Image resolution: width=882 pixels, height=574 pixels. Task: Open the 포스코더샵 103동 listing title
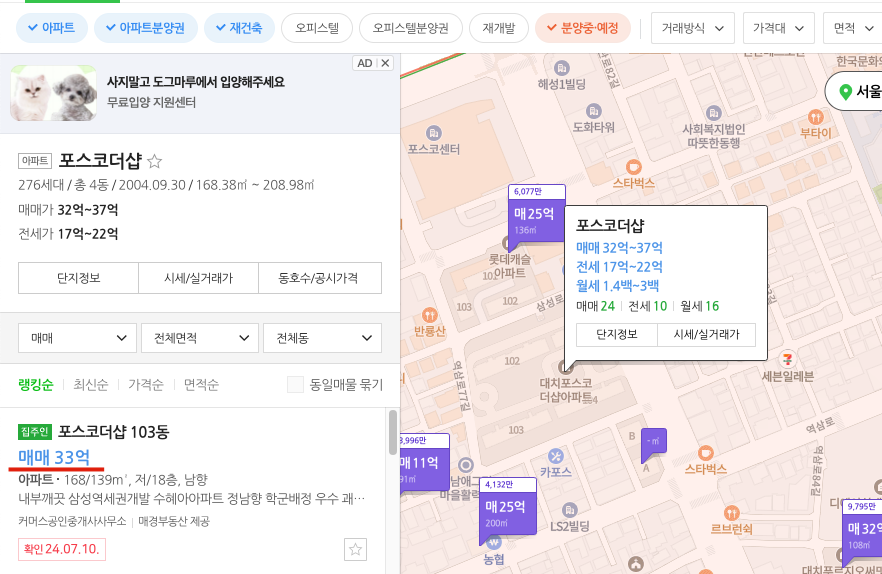tap(114, 432)
